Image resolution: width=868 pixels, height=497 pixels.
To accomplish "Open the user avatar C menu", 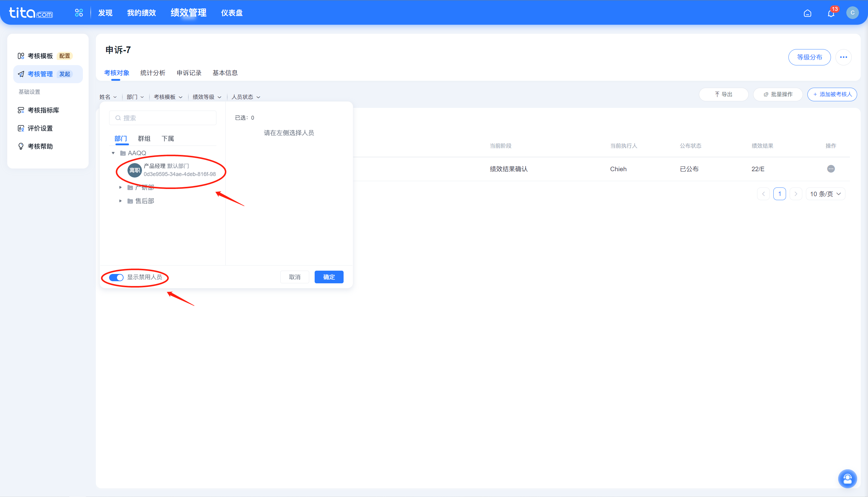I will click(852, 13).
